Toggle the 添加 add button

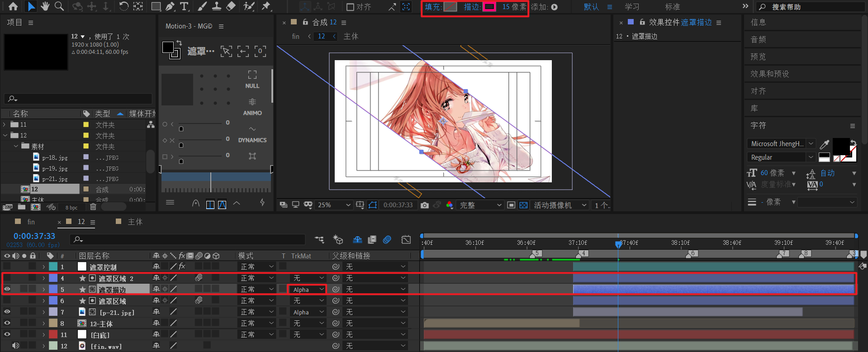pyautogui.click(x=555, y=7)
